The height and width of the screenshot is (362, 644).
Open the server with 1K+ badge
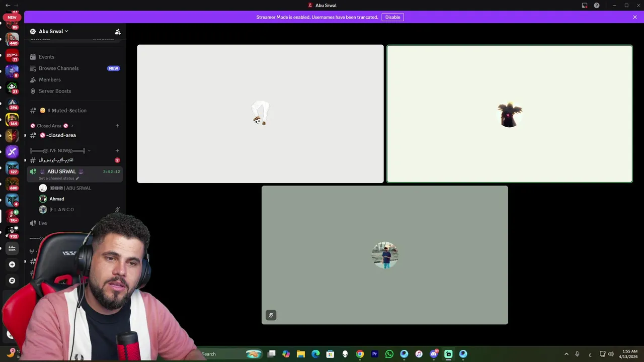(12, 216)
